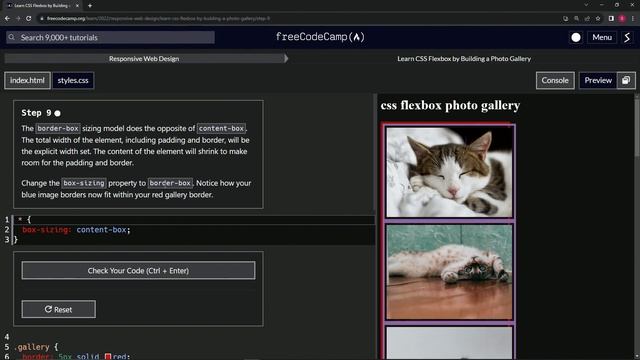
Task: Click the search magnifier icon in freeCodeCamp header
Action: pyautogui.click(x=11, y=37)
